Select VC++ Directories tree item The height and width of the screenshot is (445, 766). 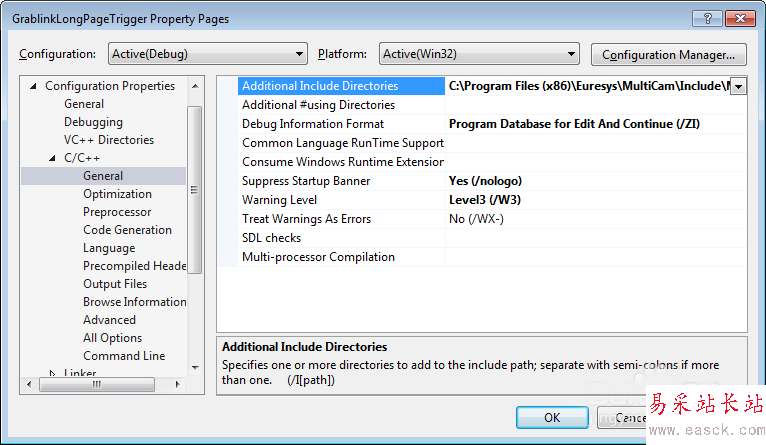point(108,140)
